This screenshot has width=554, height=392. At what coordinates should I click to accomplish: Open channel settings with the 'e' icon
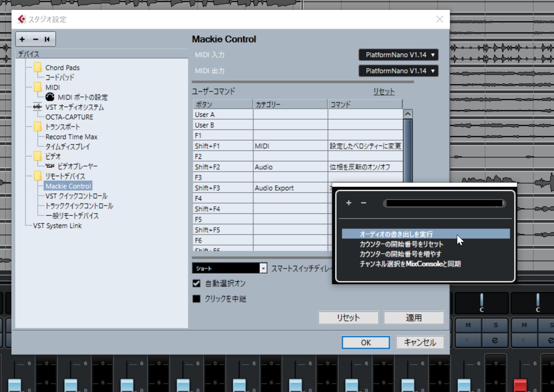coord(495,339)
